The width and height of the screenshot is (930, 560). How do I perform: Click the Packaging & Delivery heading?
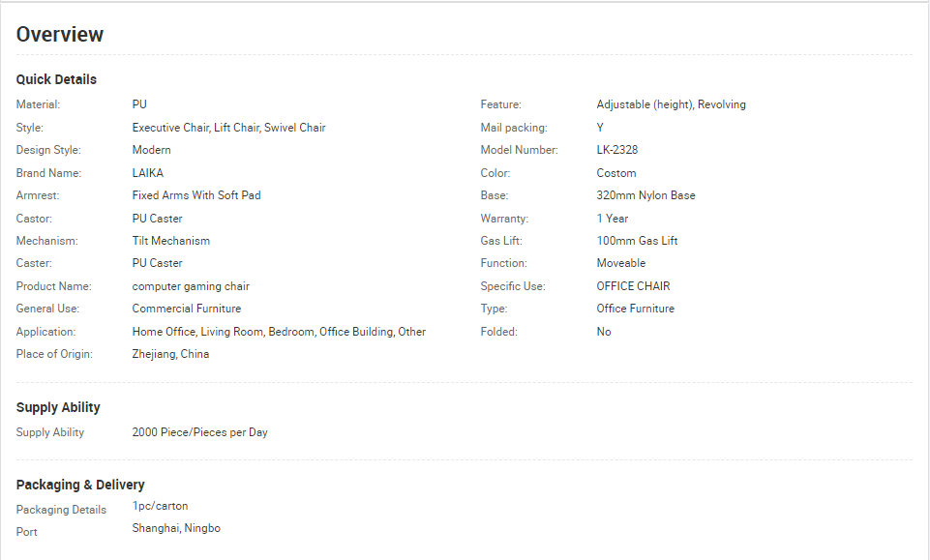click(80, 485)
